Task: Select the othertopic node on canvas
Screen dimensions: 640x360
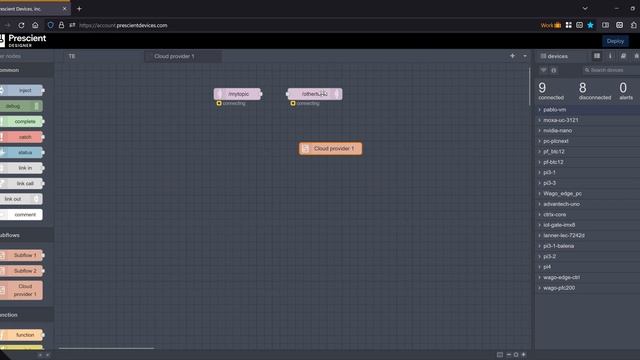Action: 314,94
